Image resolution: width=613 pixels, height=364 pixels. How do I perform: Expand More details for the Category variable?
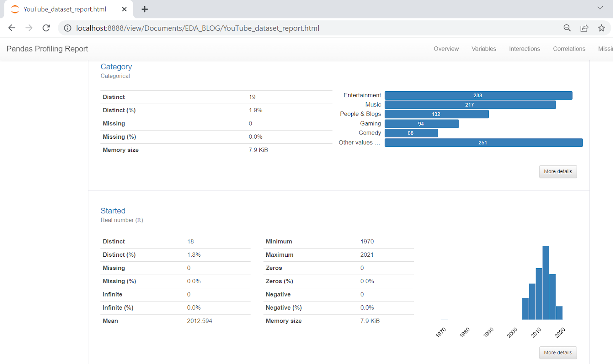pyautogui.click(x=558, y=171)
